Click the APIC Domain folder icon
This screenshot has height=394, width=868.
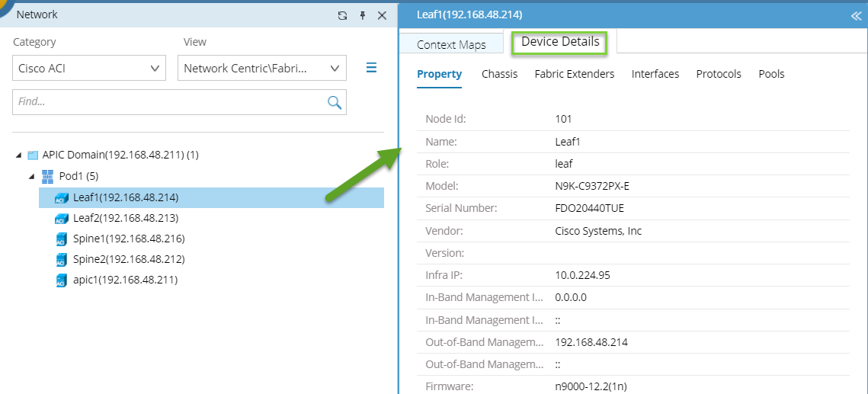click(x=33, y=155)
